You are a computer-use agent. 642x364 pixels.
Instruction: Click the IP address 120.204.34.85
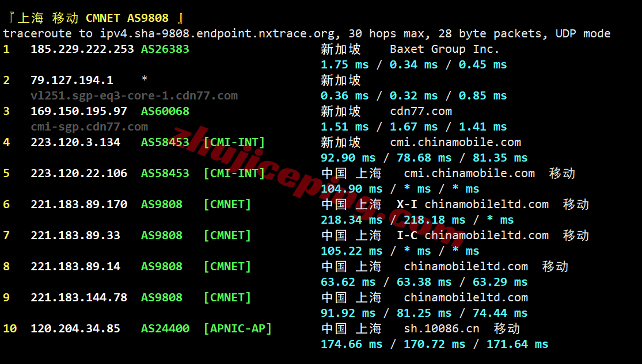pos(75,328)
